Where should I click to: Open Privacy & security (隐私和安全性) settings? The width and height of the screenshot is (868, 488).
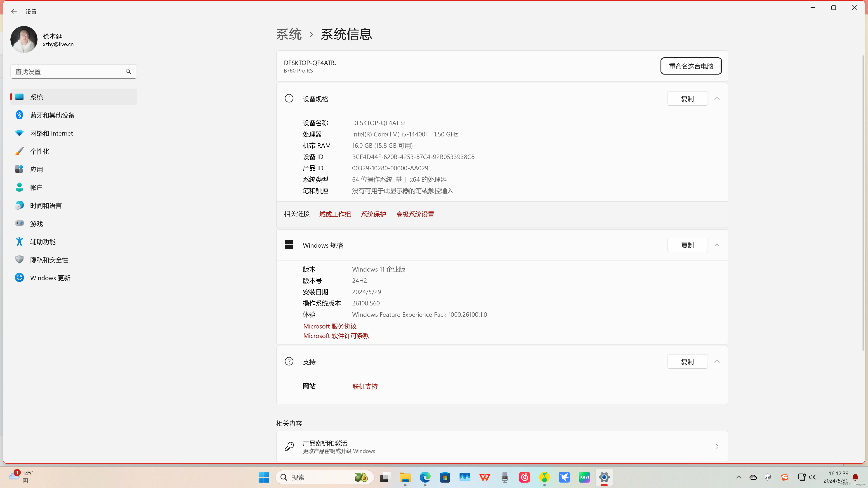point(49,260)
